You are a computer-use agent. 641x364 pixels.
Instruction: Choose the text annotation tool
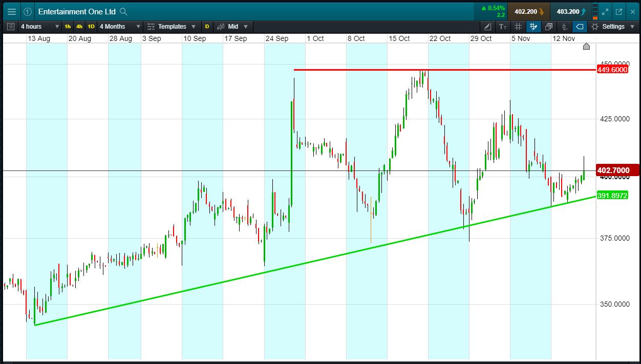pyautogui.click(x=502, y=27)
